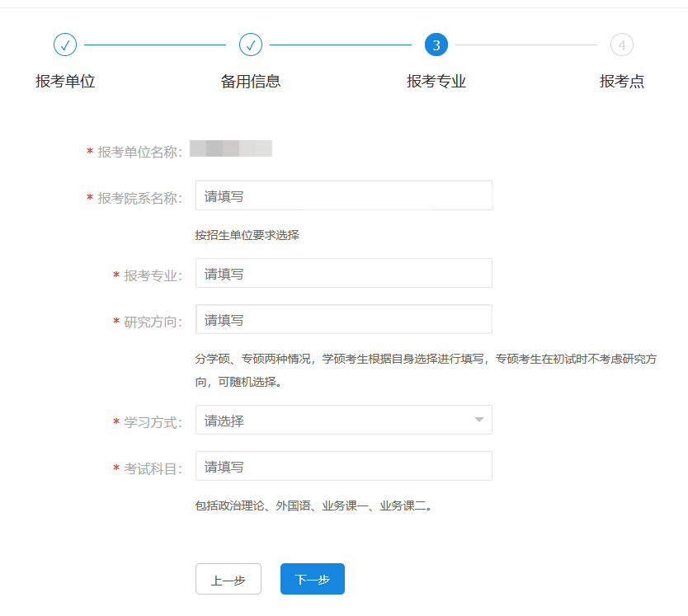Viewport: 688px width, 616px height.
Task: Click the 考试科目 input field
Action: 343,467
